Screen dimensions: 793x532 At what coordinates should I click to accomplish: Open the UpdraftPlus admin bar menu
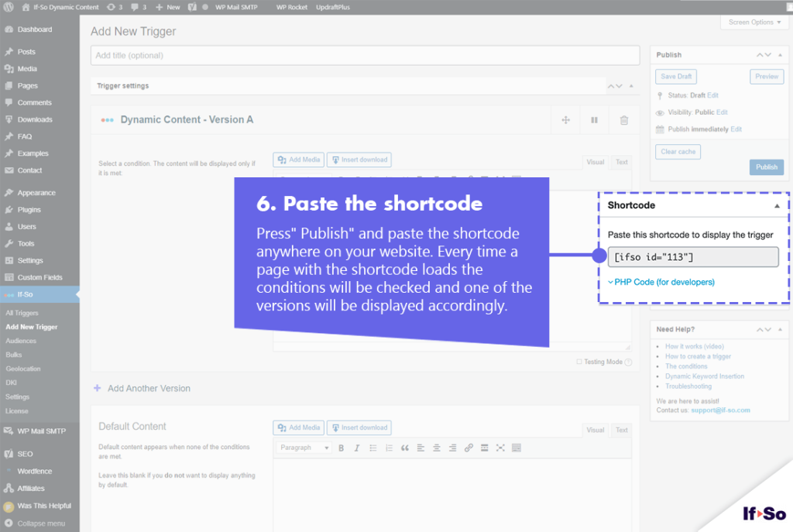coord(333,7)
